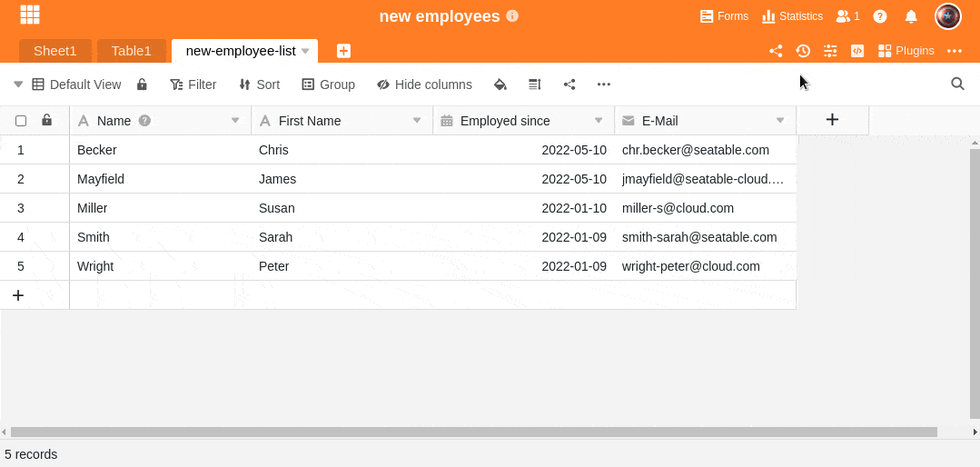Toggle the select all rows checkbox
Viewport: 980px width, 467px height.
21,120
